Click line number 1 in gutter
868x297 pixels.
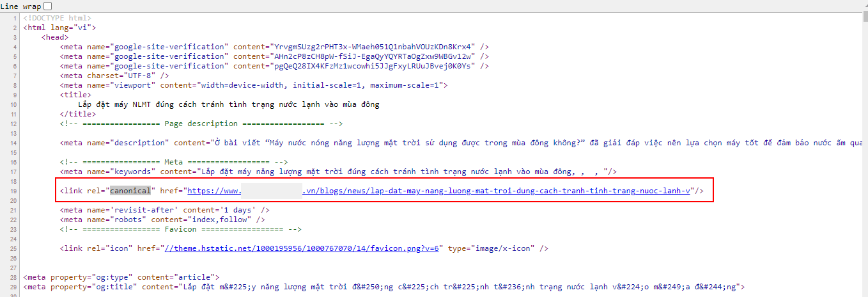point(15,18)
